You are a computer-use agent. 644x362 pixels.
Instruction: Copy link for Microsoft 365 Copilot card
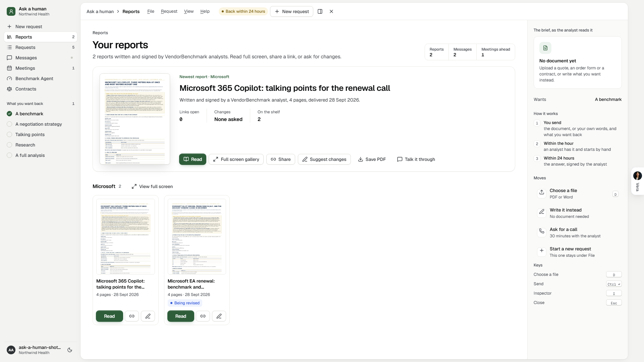132,316
